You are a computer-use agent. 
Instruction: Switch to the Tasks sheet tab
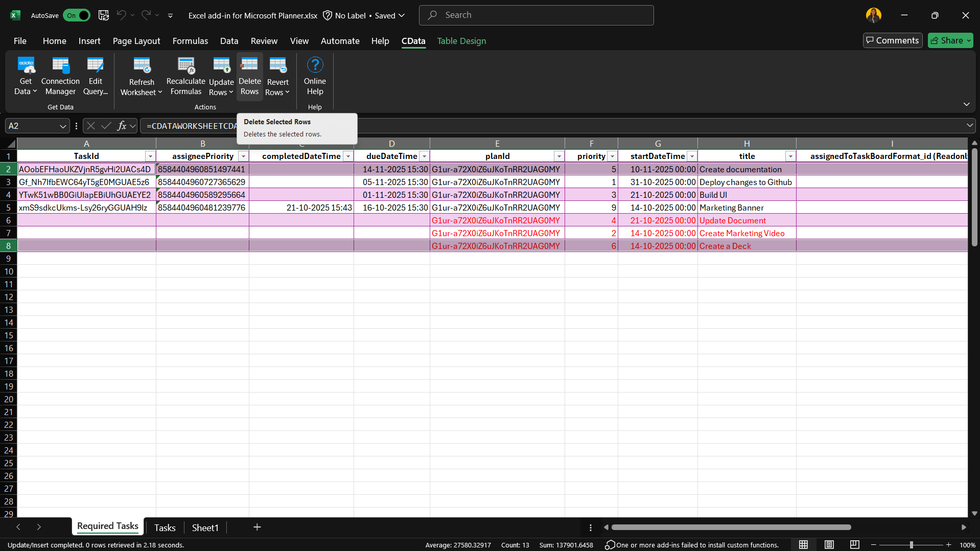click(165, 527)
